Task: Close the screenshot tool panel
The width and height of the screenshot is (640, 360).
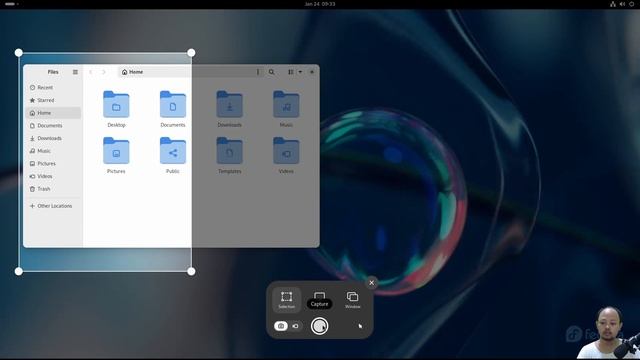Action: pyautogui.click(x=371, y=282)
